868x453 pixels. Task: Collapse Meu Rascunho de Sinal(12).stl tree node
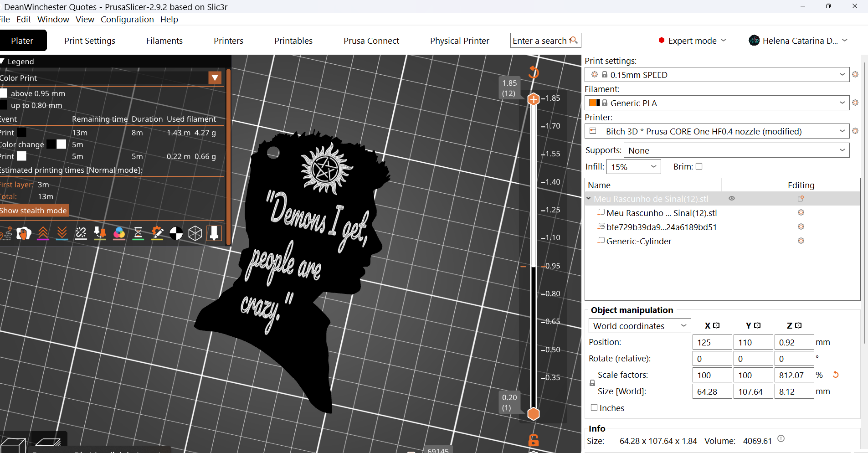[589, 199]
